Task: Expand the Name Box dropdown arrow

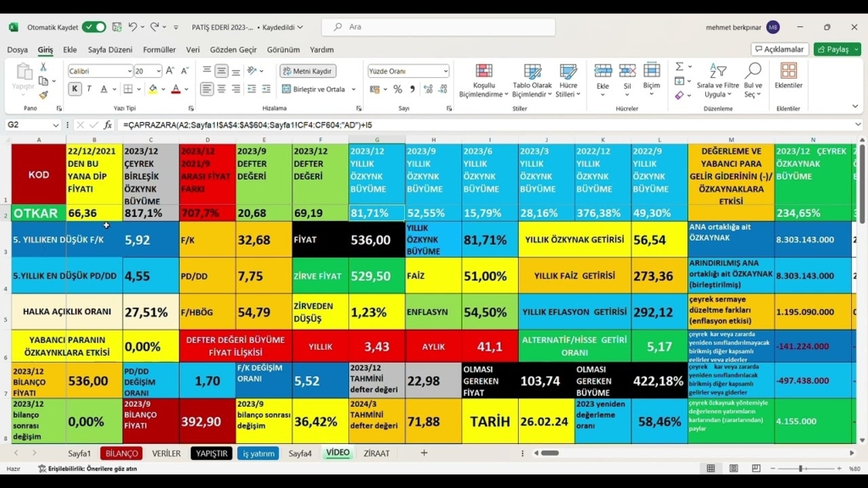Action: (55, 125)
